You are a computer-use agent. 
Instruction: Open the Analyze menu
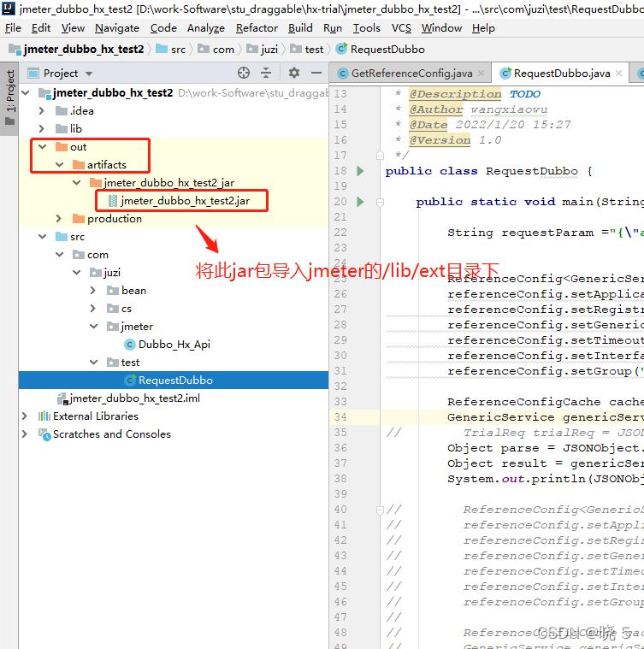206,28
